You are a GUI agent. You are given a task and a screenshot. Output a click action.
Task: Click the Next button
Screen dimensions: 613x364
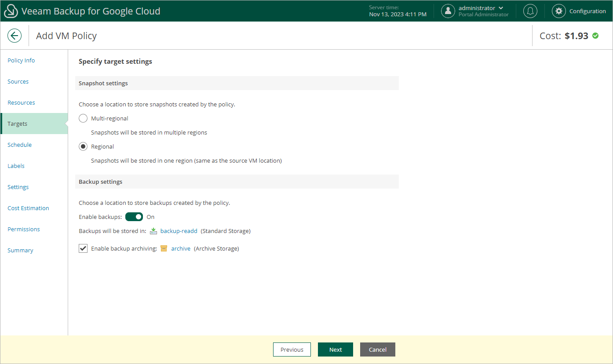coord(336,349)
